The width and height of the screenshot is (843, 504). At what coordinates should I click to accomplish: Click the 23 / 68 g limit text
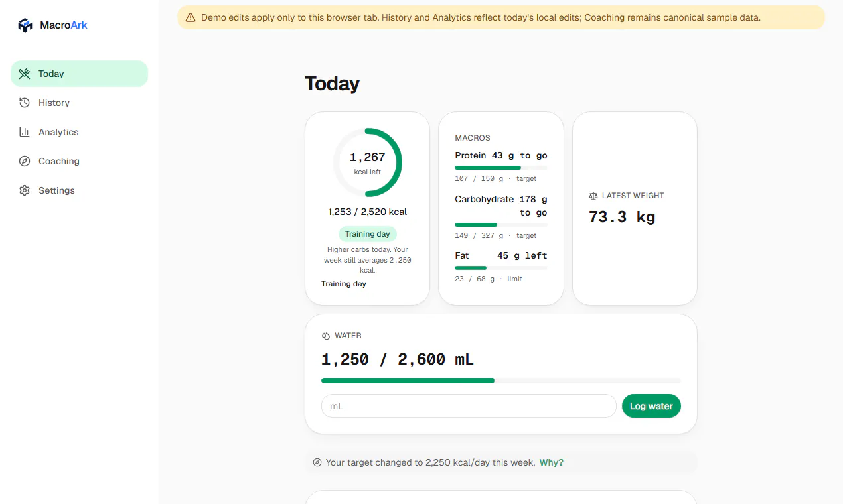489,279
